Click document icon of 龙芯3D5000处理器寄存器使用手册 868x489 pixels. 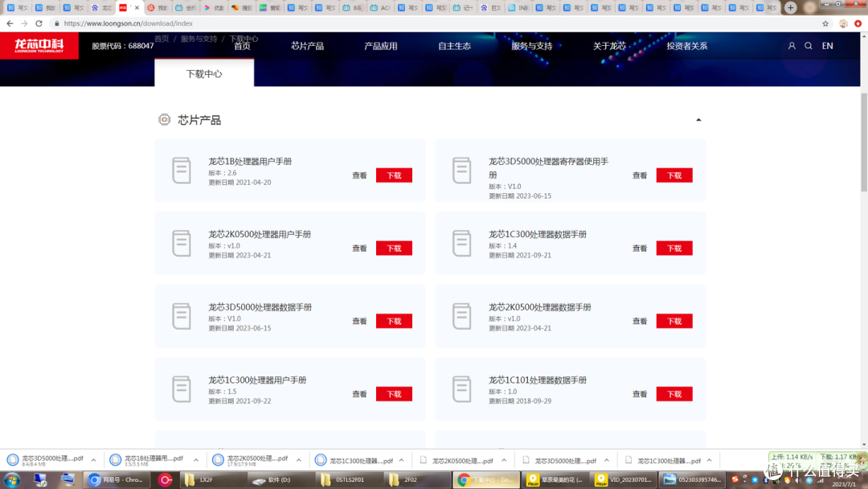(461, 170)
